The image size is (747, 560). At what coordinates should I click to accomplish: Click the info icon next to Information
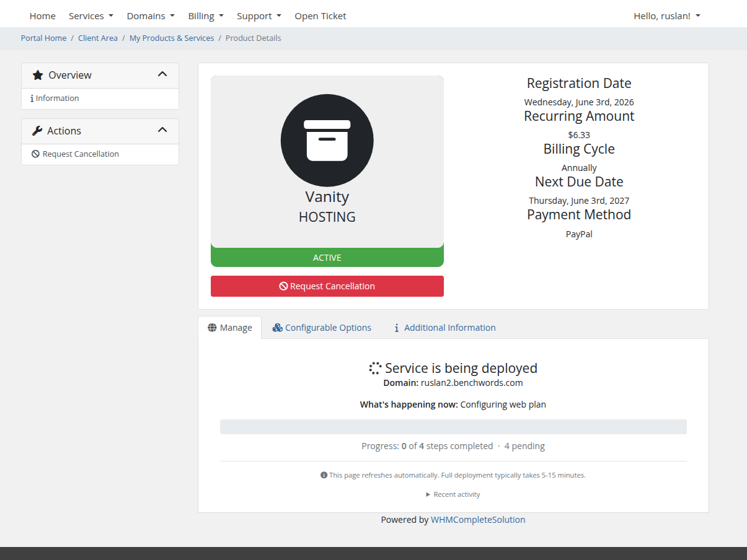(32, 98)
